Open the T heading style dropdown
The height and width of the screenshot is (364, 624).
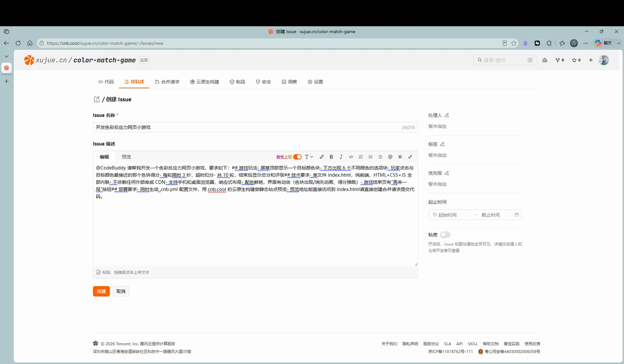point(309,157)
